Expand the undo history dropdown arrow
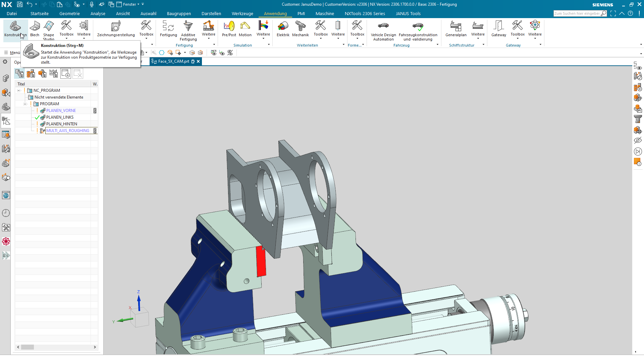The width and height of the screenshot is (644, 362). 36,4
